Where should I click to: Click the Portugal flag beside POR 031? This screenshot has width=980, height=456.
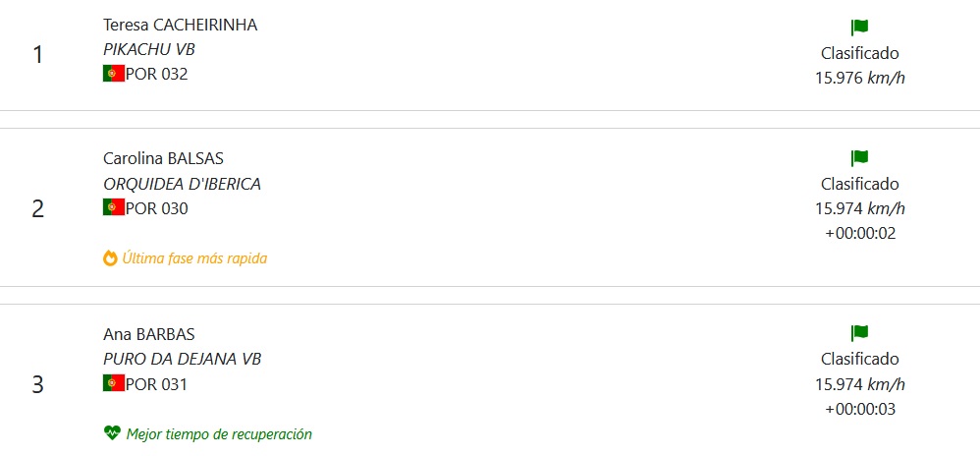(113, 383)
